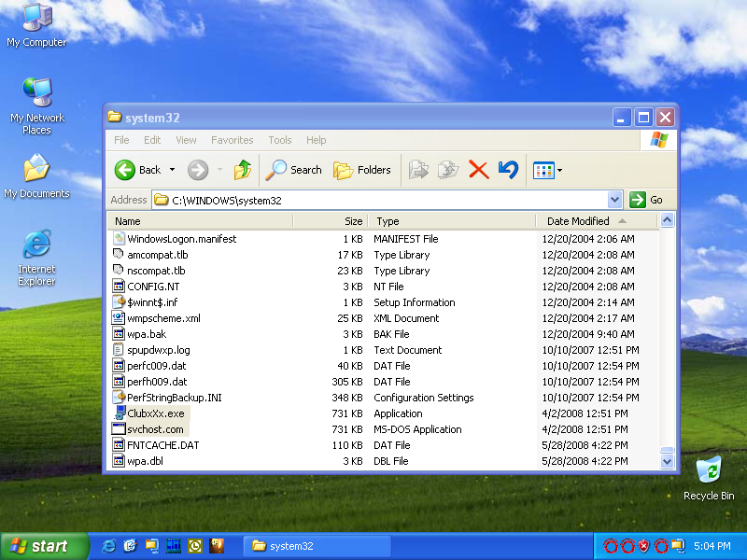Click the taskbar clock showing 5:04 PM
The height and width of the screenshot is (560, 747).
tap(712, 546)
